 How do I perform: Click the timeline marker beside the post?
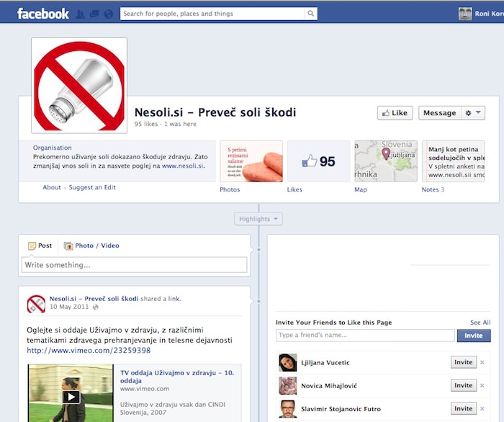click(x=258, y=302)
